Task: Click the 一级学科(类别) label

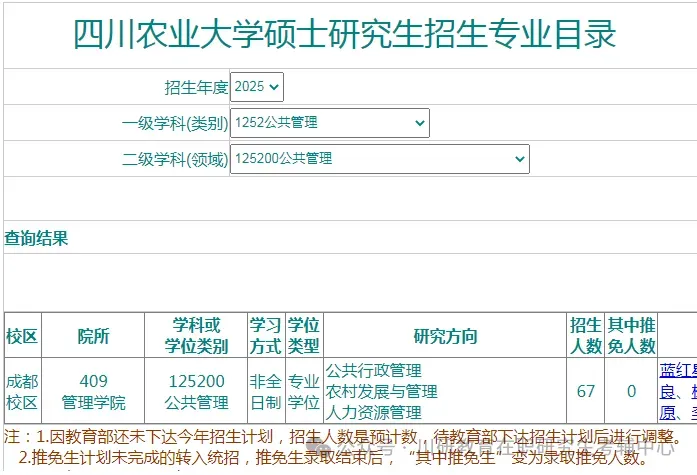Action: 175,123
